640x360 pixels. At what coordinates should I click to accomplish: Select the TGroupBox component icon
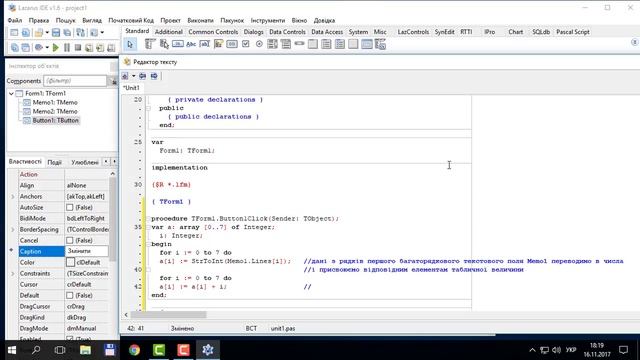[313, 44]
